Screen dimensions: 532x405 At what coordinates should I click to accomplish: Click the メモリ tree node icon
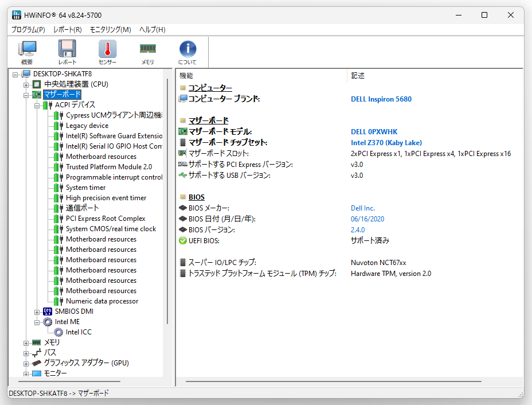(36, 342)
